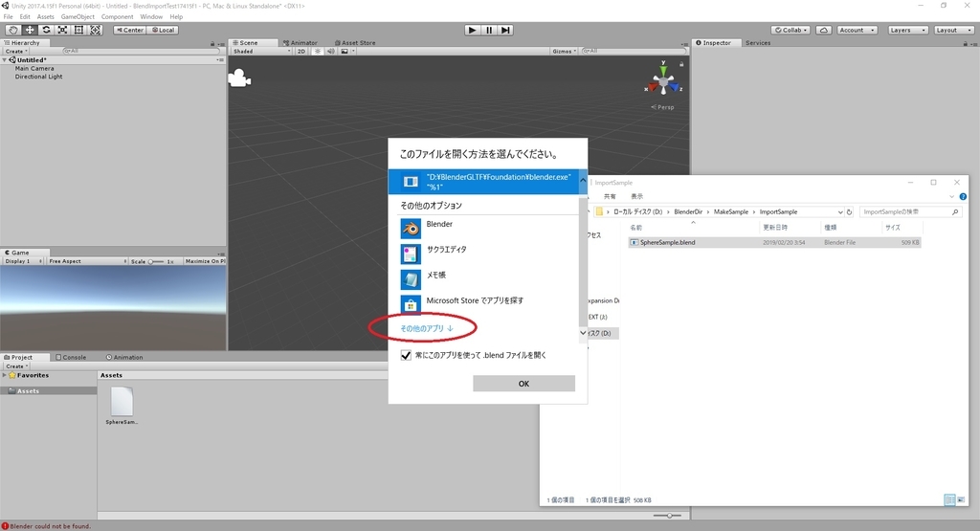Open the Collab dropdown
Image resolution: width=980 pixels, height=531 pixels.
pos(791,30)
